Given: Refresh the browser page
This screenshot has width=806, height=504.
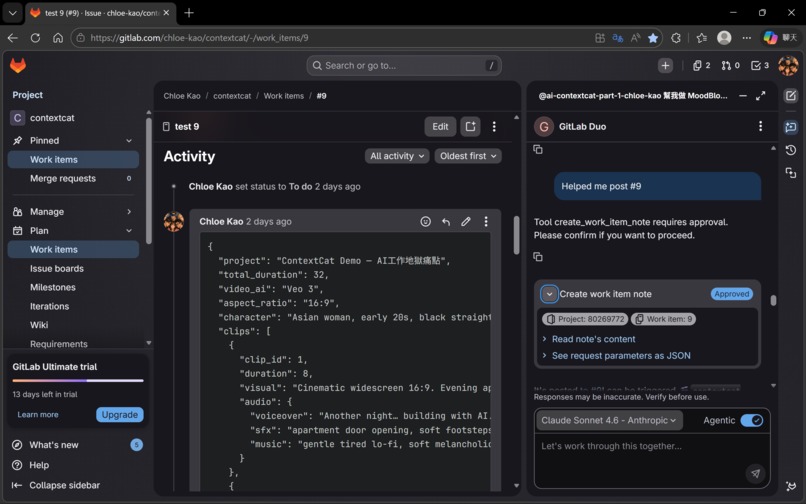Looking at the screenshot, I should pyautogui.click(x=35, y=38).
